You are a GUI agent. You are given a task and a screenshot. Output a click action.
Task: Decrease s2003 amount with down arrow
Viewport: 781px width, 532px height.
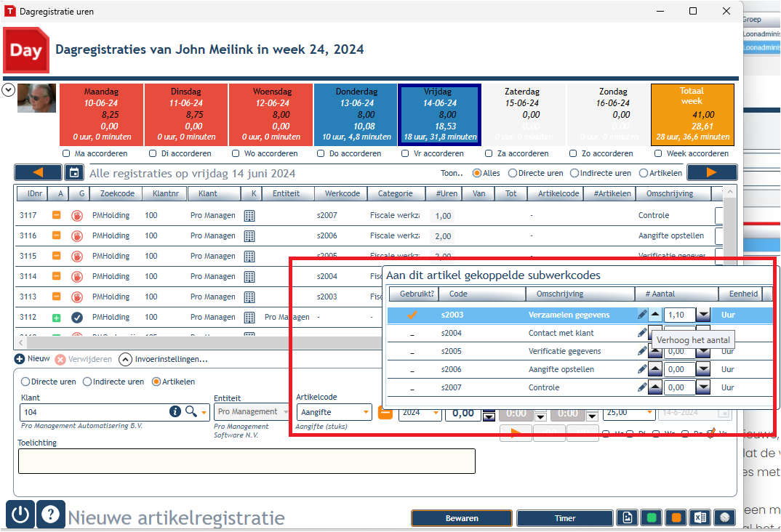pos(703,315)
